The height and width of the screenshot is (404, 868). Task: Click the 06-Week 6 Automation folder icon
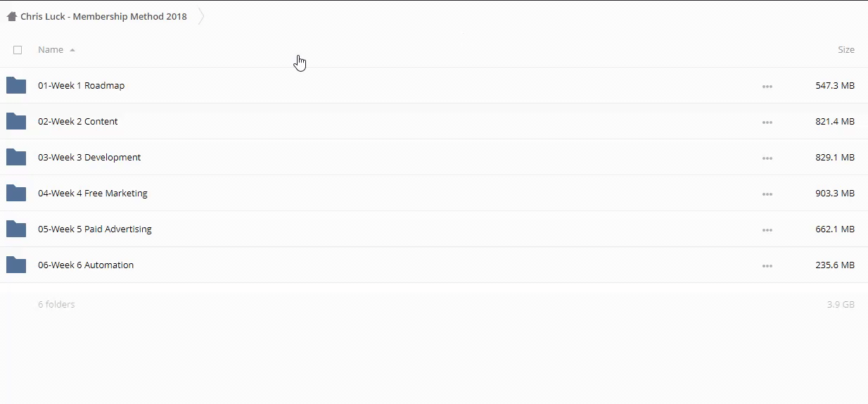[16, 265]
